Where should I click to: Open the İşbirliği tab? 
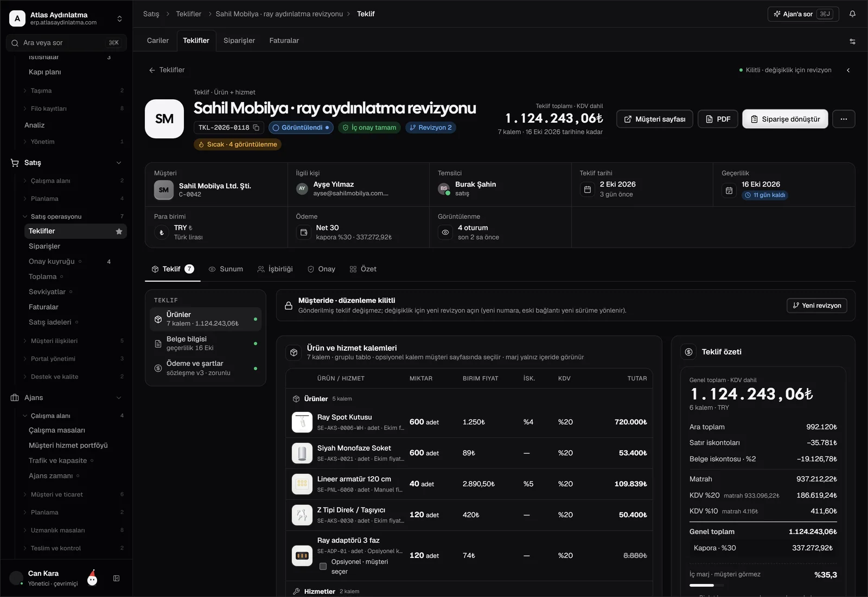[275, 269]
